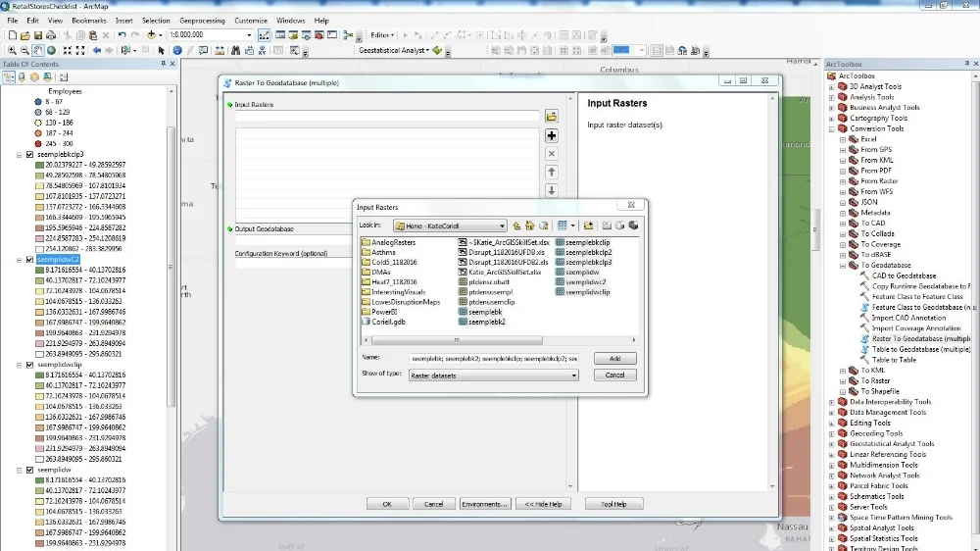Image resolution: width=980 pixels, height=551 pixels.
Task: Select the Pan hand tool
Action: [x=38, y=51]
